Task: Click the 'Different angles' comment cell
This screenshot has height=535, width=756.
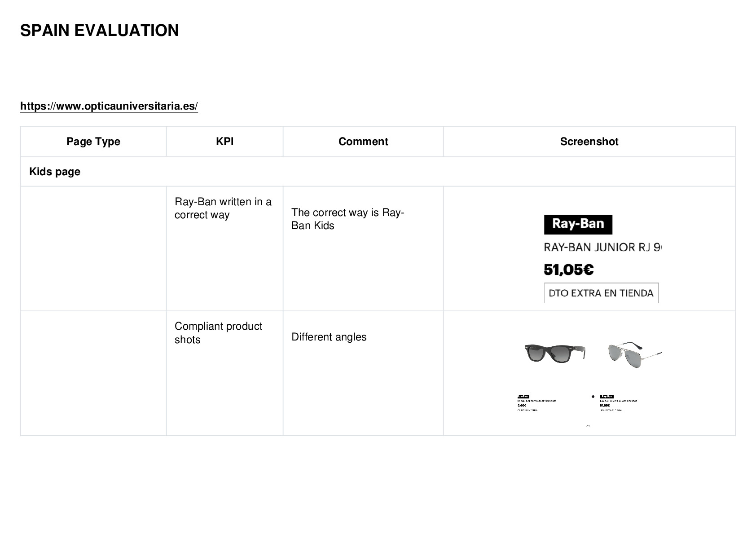Action: click(x=363, y=373)
